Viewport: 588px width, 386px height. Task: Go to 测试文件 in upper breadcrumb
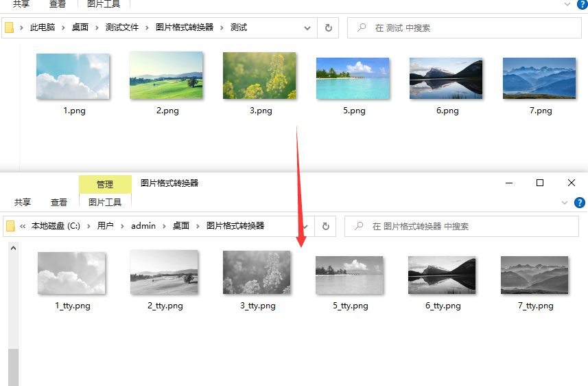click(x=122, y=27)
